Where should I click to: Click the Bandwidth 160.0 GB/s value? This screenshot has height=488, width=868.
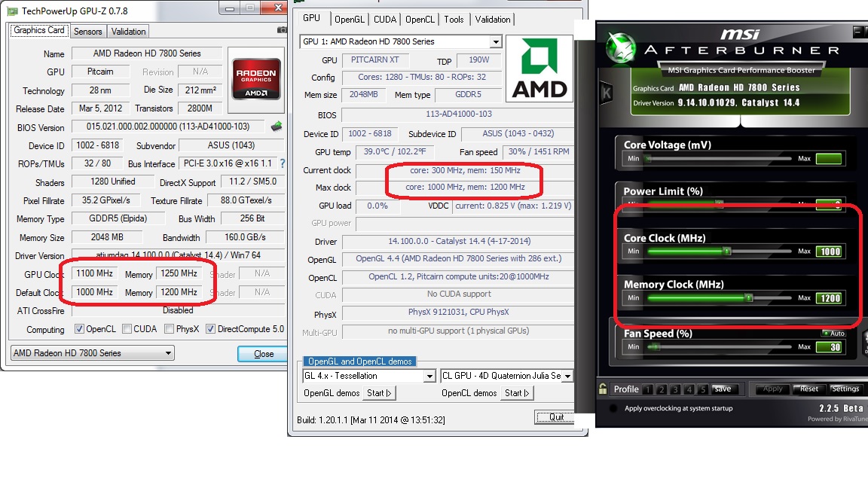245,237
